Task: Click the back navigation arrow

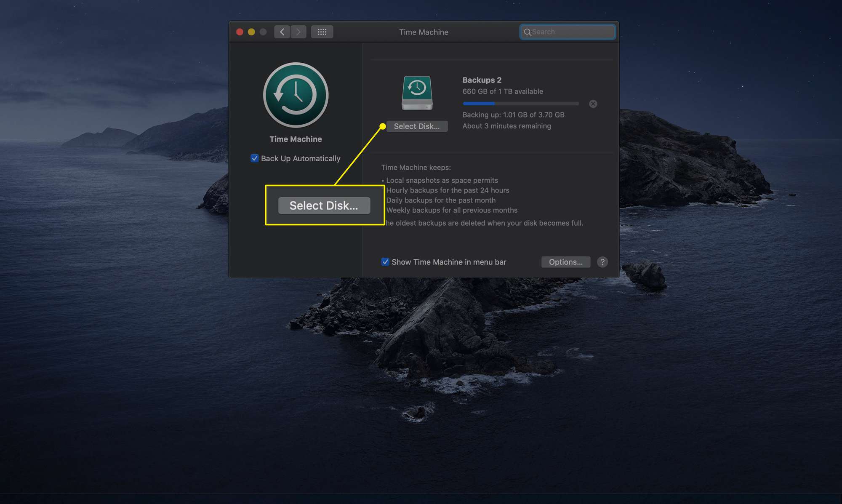Action: (282, 32)
